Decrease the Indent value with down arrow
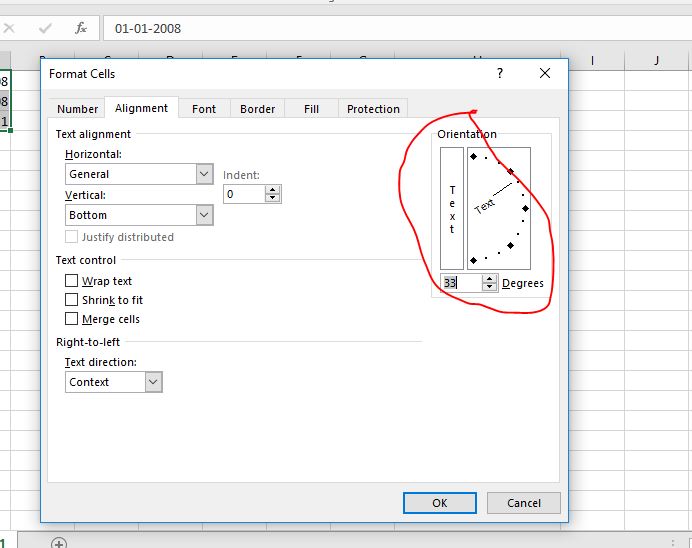Screen dimensions: 692x548 tap(272, 198)
